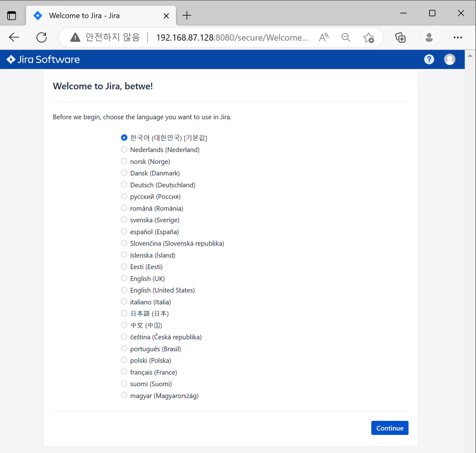Open the user profile avatar in Jira header
The image size is (476, 453).
[450, 59]
